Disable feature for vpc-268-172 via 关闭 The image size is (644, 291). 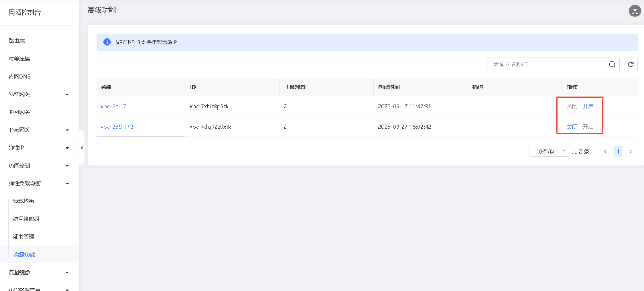[572, 127]
